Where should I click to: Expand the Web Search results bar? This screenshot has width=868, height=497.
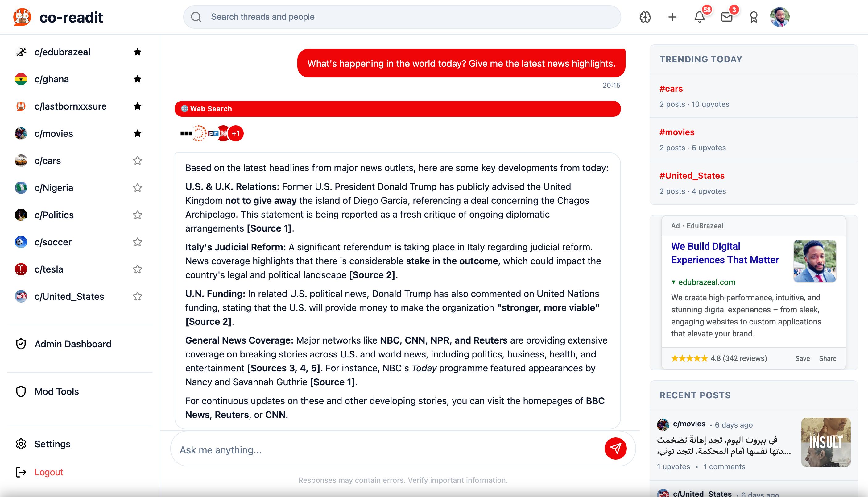[x=397, y=109]
